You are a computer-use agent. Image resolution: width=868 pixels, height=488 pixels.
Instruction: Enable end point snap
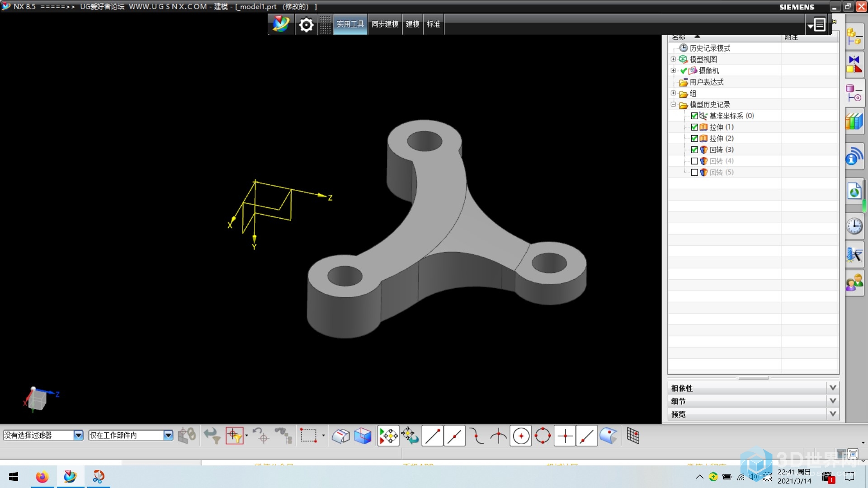432,436
